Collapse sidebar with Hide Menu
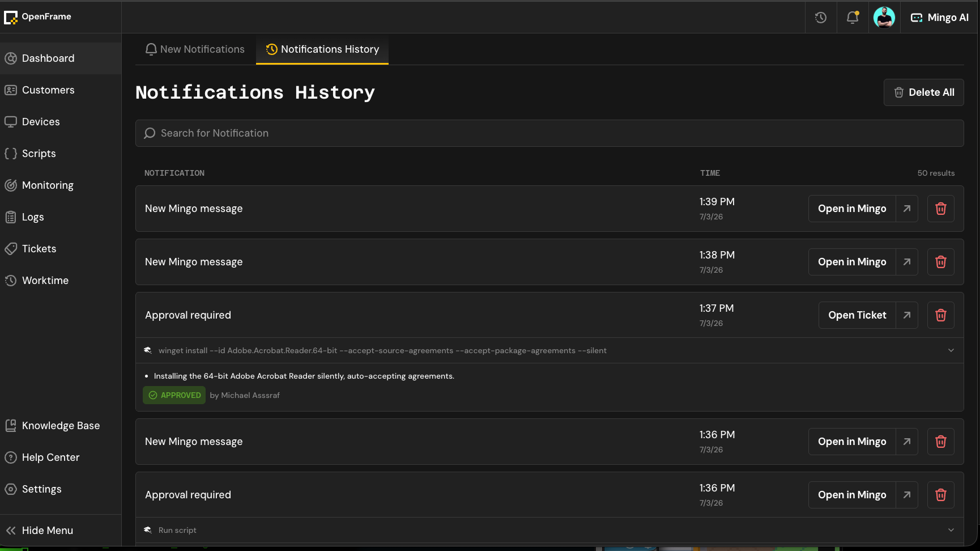Viewport: 980px width, 551px height. pos(61,531)
